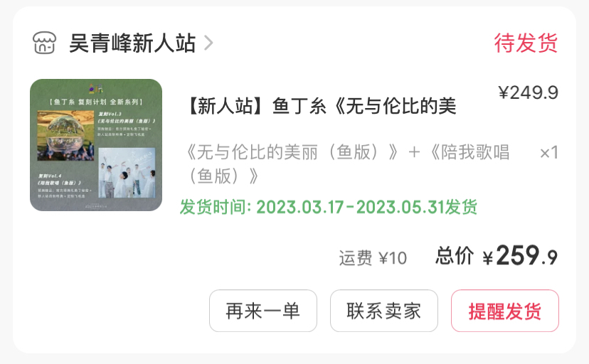Select the ×1 quantity label
This screenshot has width=589, height=364.
548,152
